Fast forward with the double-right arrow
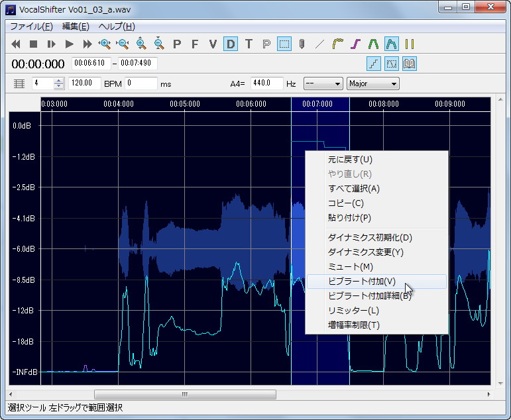This screenshot has width=511, height=420. coord(87,44)
